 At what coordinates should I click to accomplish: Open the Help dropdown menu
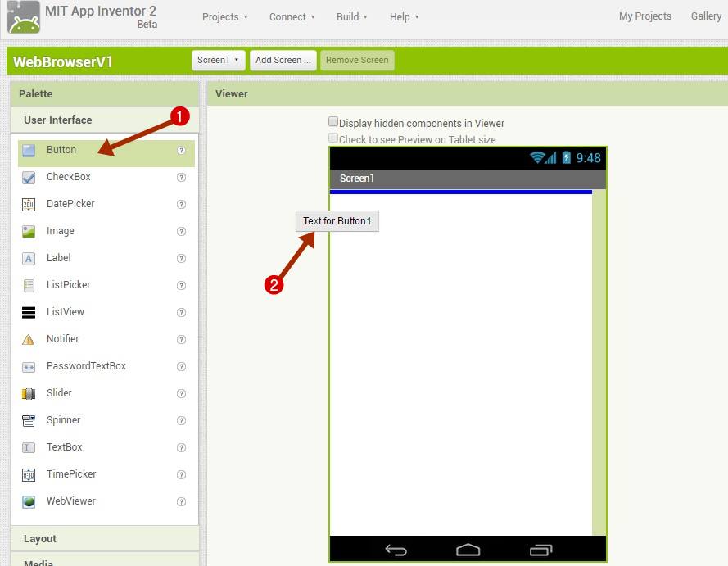coord(404,16)
